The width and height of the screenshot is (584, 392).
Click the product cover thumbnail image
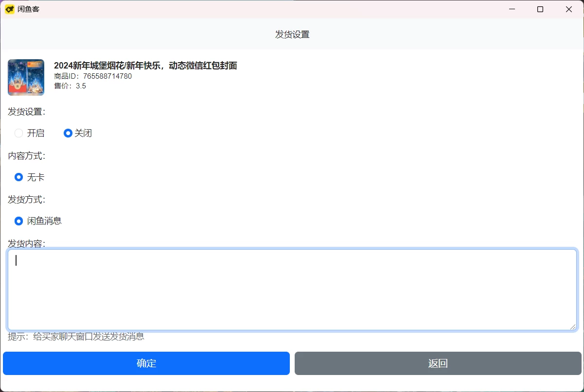click(26, 77)
